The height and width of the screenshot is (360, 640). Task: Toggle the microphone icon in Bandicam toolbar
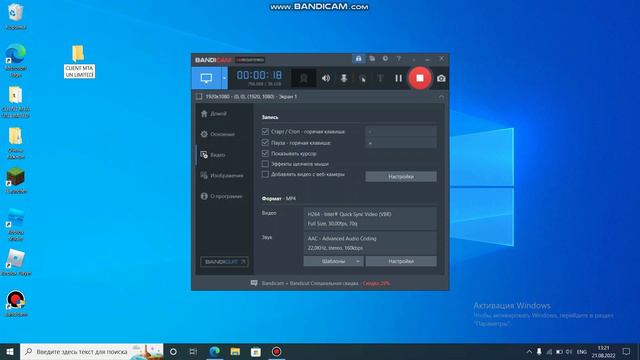344,78
